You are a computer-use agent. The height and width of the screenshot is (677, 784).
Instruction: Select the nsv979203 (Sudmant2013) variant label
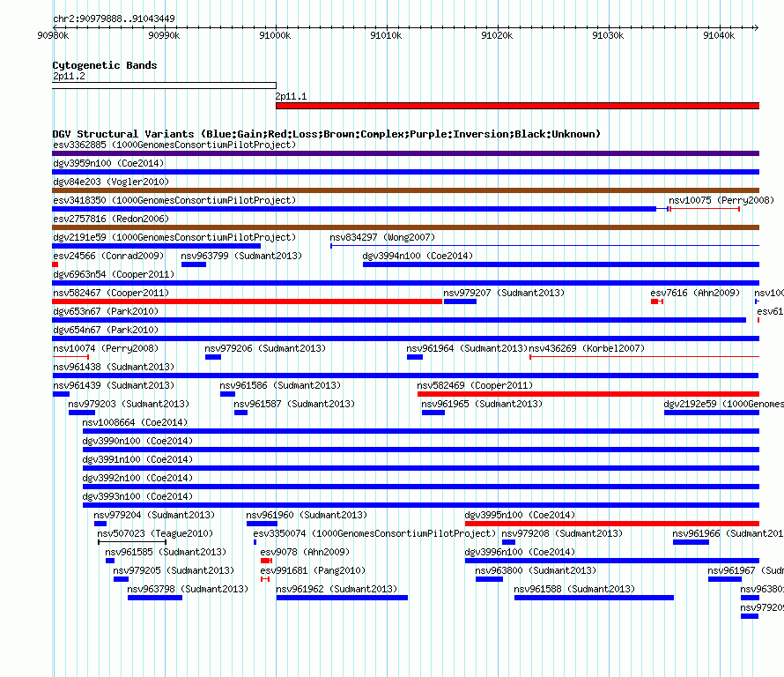[x=129, y=405]
